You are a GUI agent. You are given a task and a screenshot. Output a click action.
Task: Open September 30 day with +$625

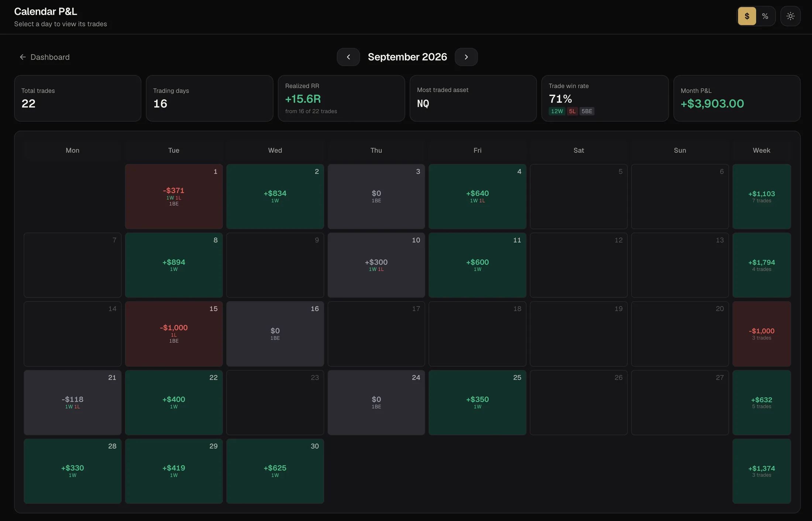point(275,471)
